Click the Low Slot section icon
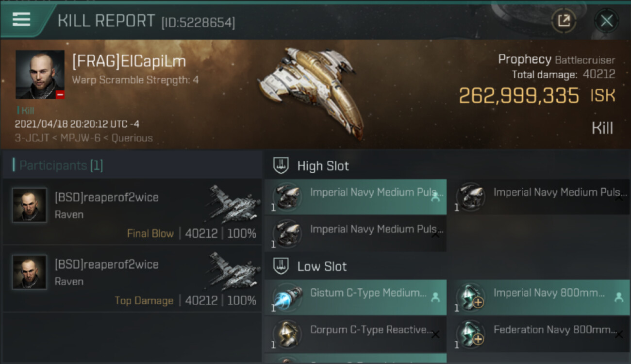631x364 pixels. point(282,266)
